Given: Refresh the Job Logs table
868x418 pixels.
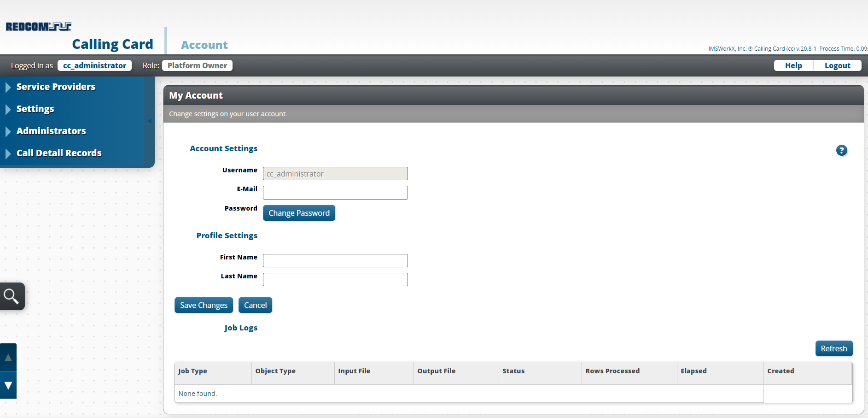Looking at the screenshot, I should click(x=833, y=348).
